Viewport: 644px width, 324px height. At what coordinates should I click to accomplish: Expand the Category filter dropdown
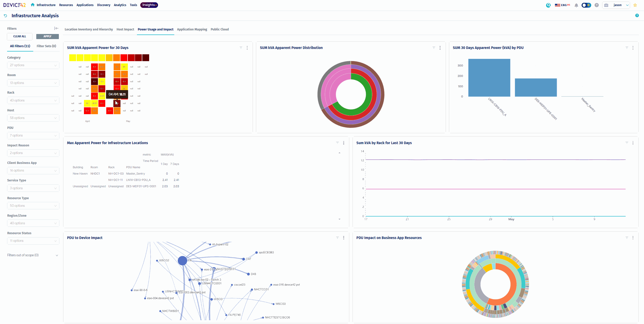33,65
